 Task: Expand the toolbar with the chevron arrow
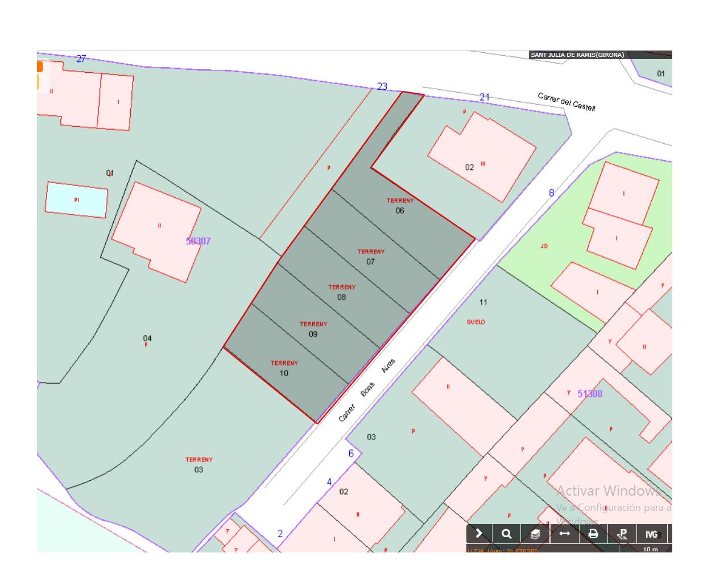pyautogui.click(x=479, y=534)
